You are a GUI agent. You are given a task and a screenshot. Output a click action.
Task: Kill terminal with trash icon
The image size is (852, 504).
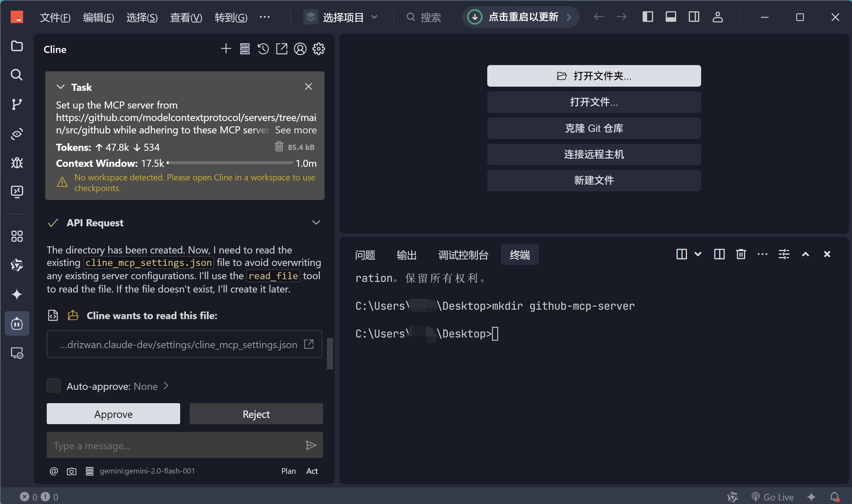740,254
